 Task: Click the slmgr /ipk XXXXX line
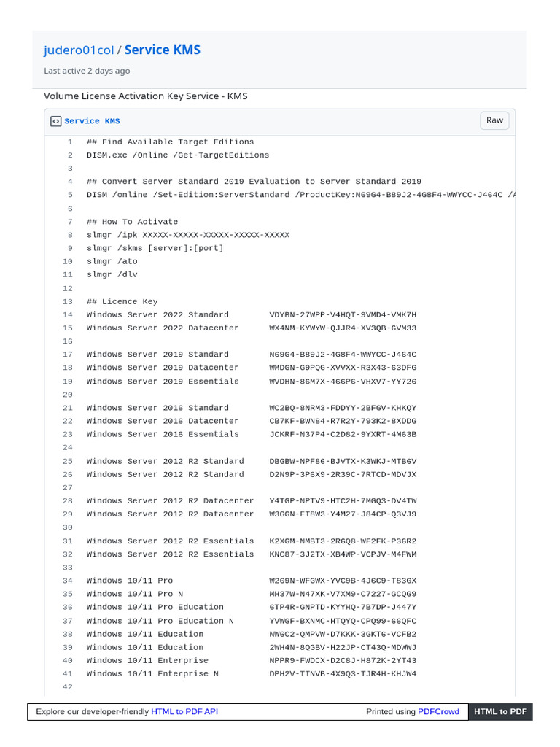(x=188, y=235)
